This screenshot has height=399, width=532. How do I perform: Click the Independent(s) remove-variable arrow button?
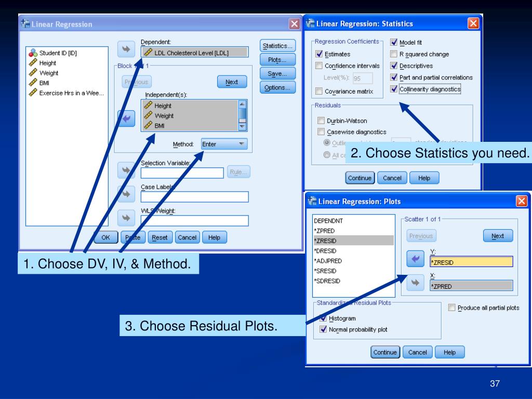click(126, 119)
